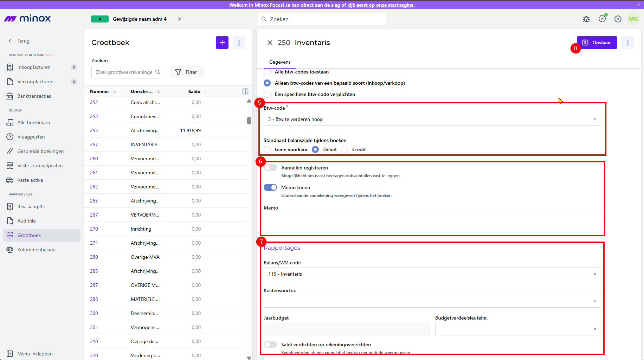644x360 pixels.
Task: Click the scroll-up arrow of the account list
Action: click(x=249, y=101)
